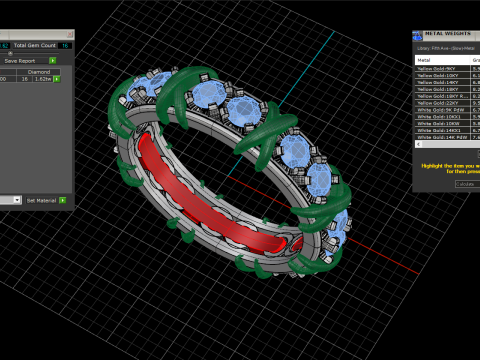Click the green arrow beside Save Report

53,61
